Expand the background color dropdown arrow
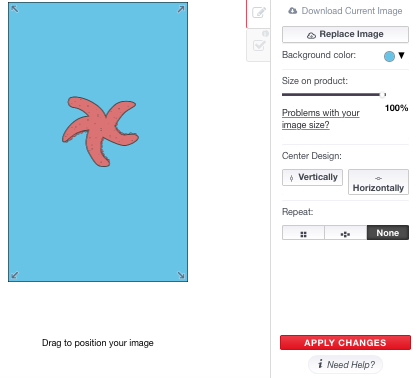This screenshot has height=378, width=419. [401, 55]
